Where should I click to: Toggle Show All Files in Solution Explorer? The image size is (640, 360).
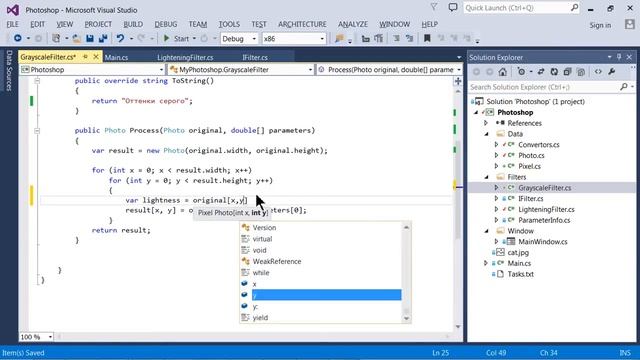[581, 72]
